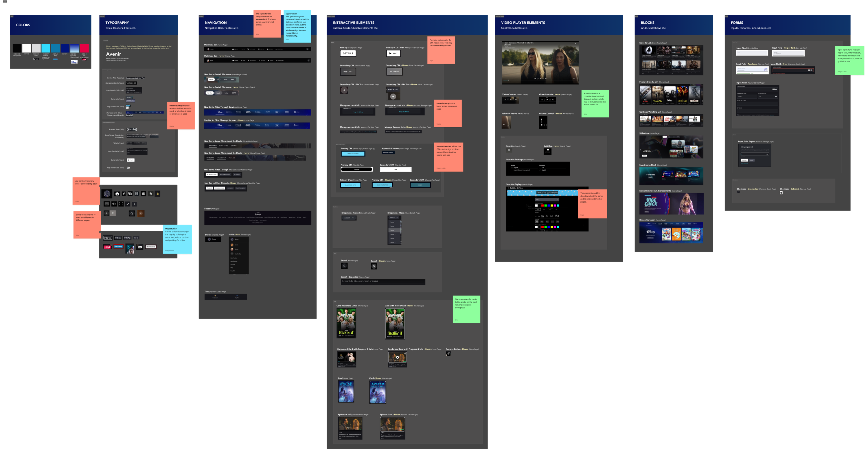This screenshot has width=868, height=459.
Task: Click the volume slider in Volume Controls - Hover
Action: pos(542,120)
